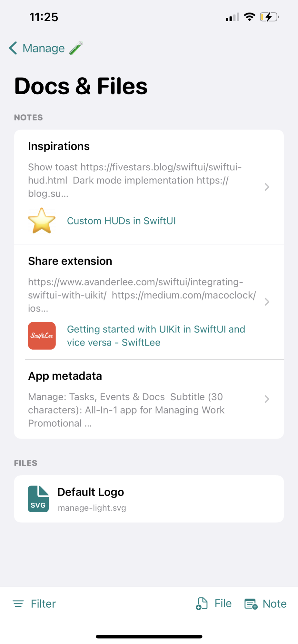Tap the filter lines icon
Viewport: 298px width, 644px height.
tap(18, 604)
